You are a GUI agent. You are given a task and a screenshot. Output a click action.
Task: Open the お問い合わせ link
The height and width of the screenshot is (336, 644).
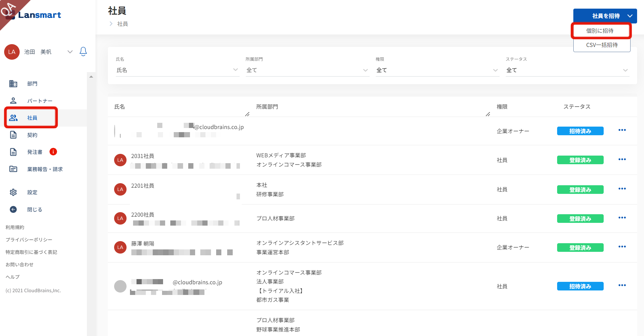[x=20, y=265]
